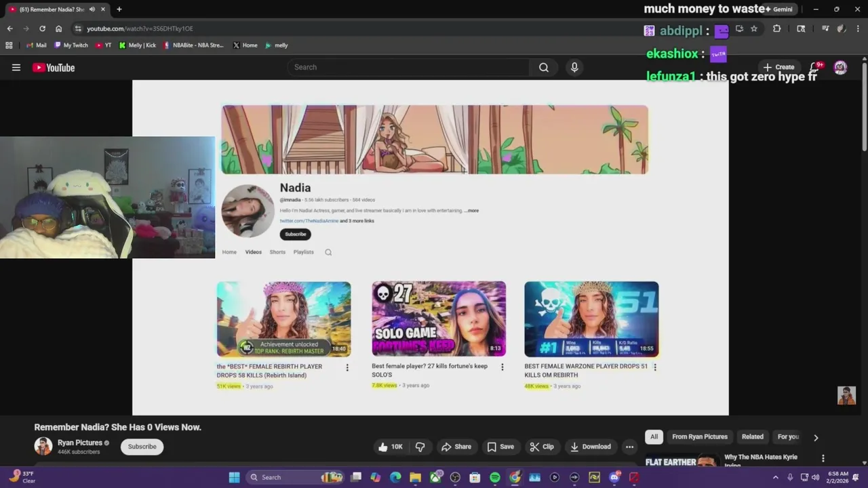The width and height of the screenshot is (868, 488).
Task: Open options for 27 kills fortune's keep video
Action: click(502, 367)
